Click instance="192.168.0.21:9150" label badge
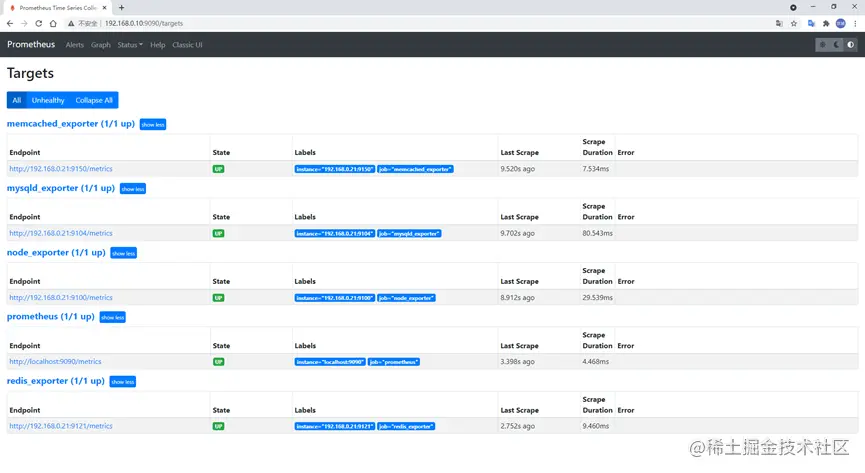Image resolution: width=865 pixels, height=473 pixels. point(334,169)
